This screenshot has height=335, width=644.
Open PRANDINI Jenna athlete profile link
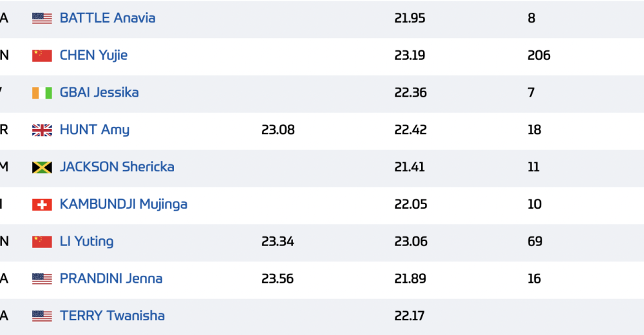tap(111, 279)
